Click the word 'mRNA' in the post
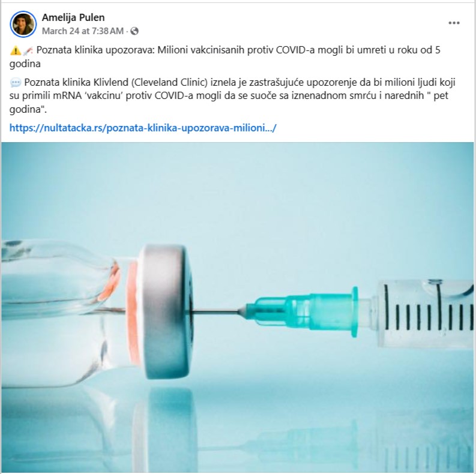476x474 pixels. 67,95
